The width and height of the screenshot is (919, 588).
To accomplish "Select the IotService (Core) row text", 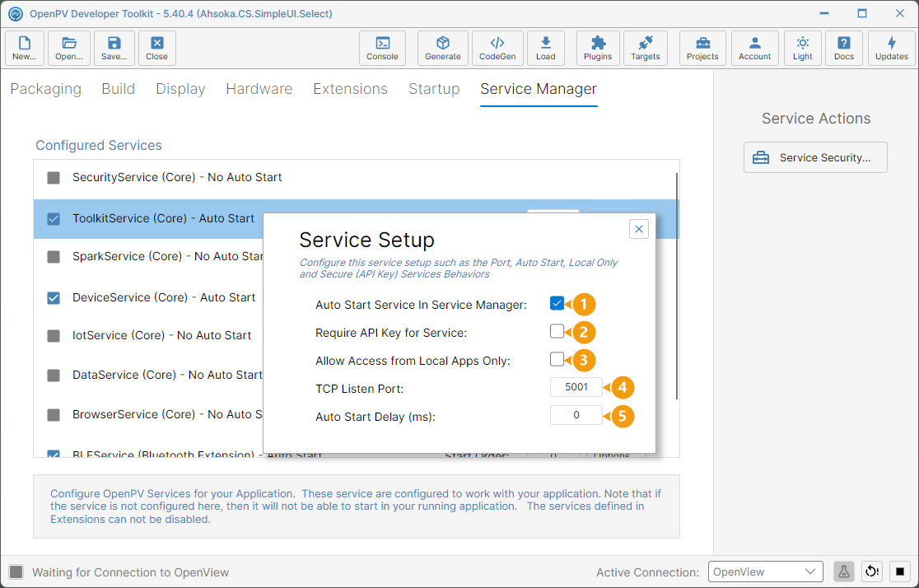I will [161, 336].
